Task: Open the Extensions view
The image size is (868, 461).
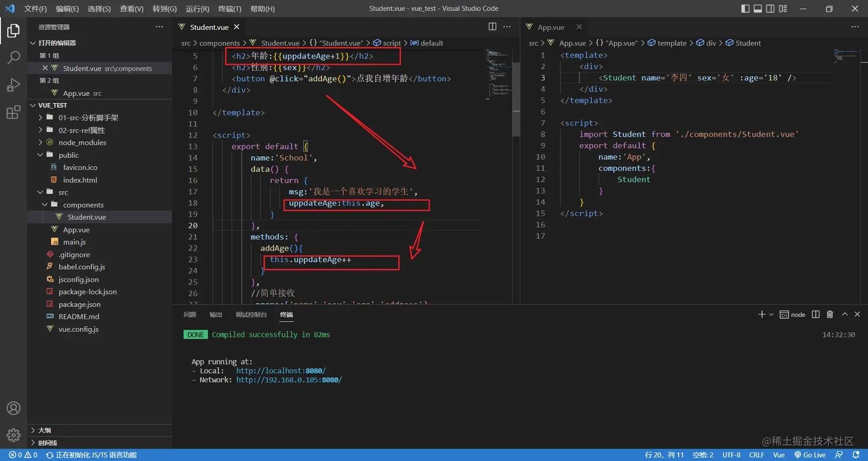Action: (x=13, y=113)
